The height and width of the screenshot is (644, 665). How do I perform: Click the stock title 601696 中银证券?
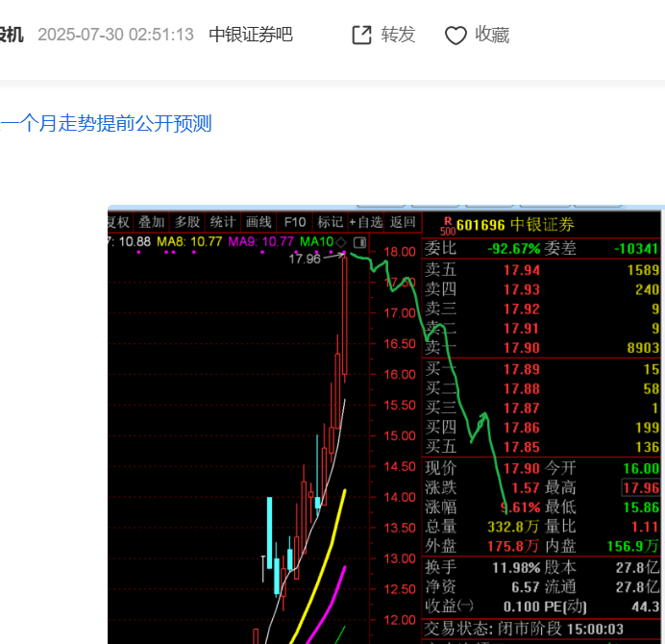pos(515,225)
